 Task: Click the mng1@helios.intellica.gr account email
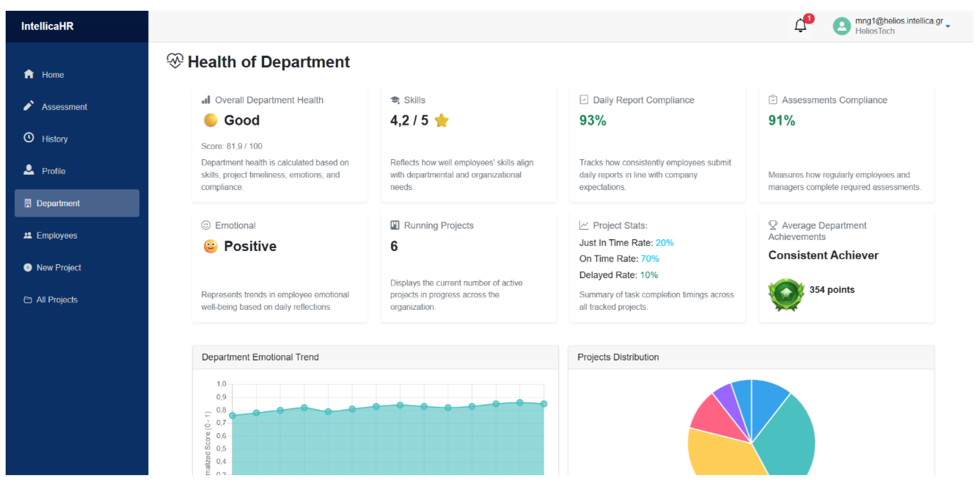899,20
